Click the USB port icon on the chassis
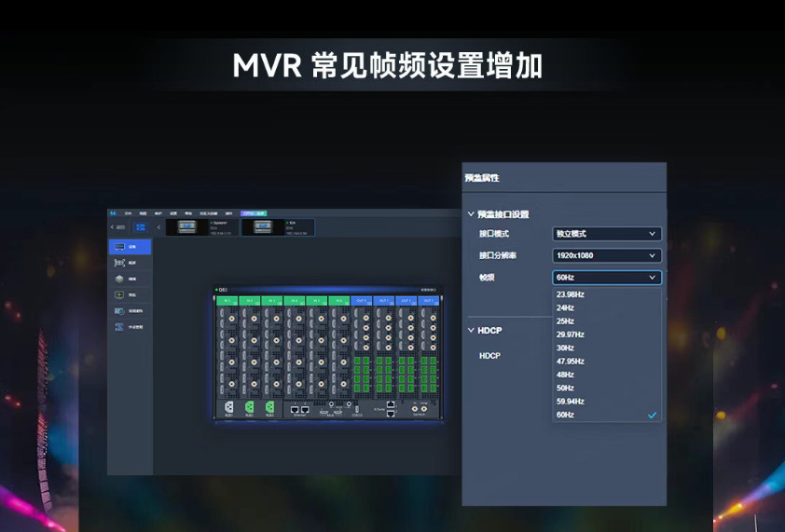Viewport: 785px width, 532px height. tap(356, 409)
